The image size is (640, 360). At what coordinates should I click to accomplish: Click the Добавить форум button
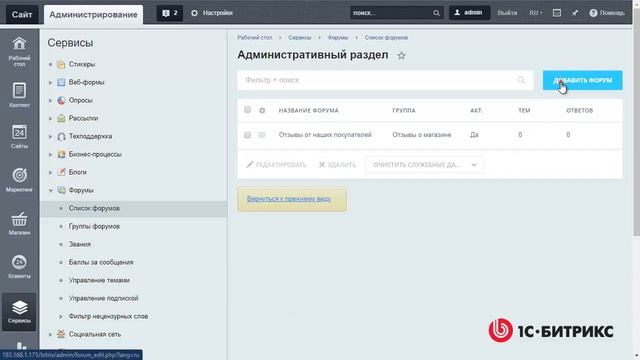tap(582, 80)
